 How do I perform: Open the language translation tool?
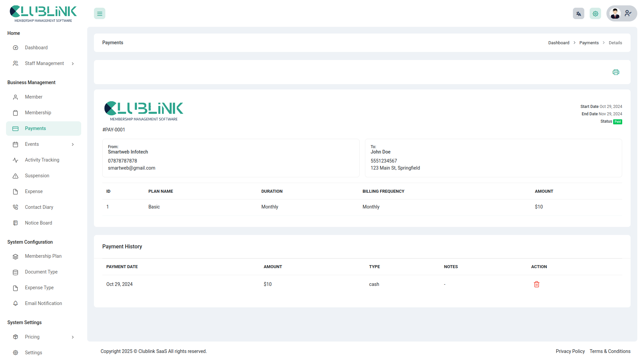coord(578,13)
